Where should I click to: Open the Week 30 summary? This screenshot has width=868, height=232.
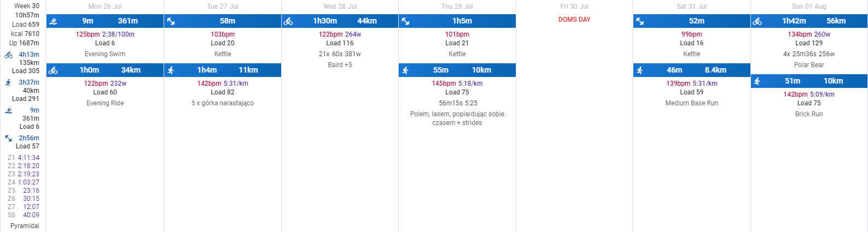pos(27,6)
